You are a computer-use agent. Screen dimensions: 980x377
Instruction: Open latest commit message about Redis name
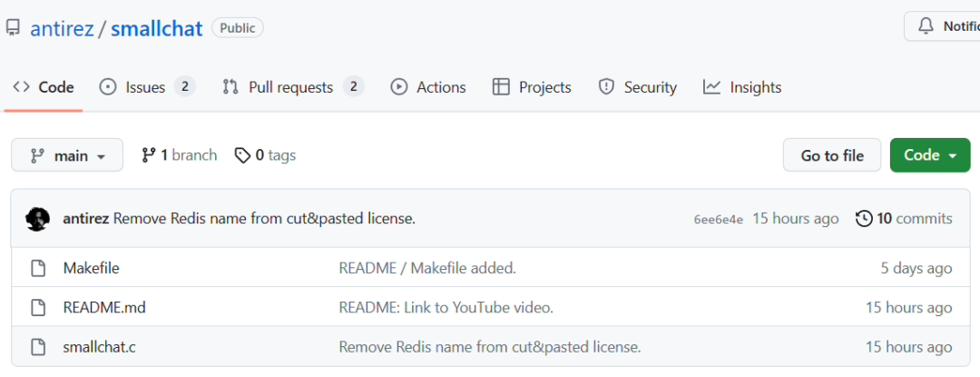pos(264,219)
